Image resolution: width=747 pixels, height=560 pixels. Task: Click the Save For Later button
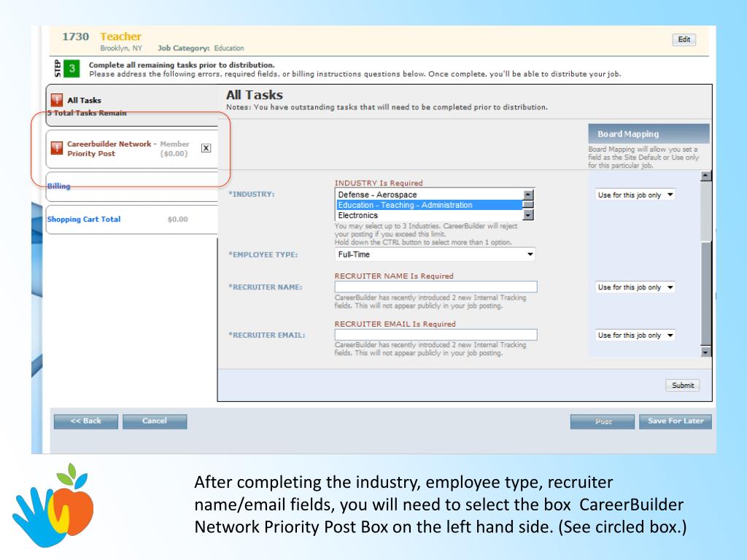point(676,421)
